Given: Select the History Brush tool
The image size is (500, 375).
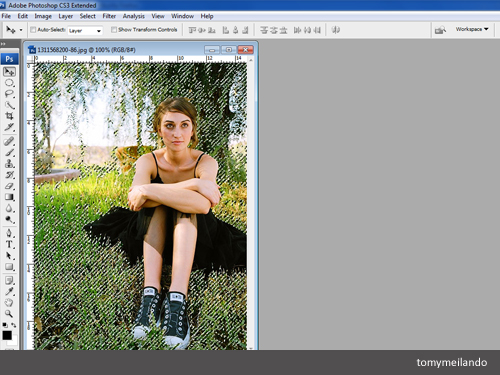Looking at the screenshot, I should pyautogui.click(x=9, y=175).
